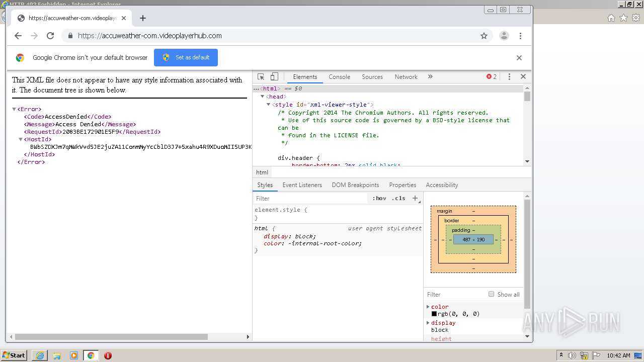Reload the current page
The width and height of the screenshot is (644, 362).
click(x=50, y=36)
